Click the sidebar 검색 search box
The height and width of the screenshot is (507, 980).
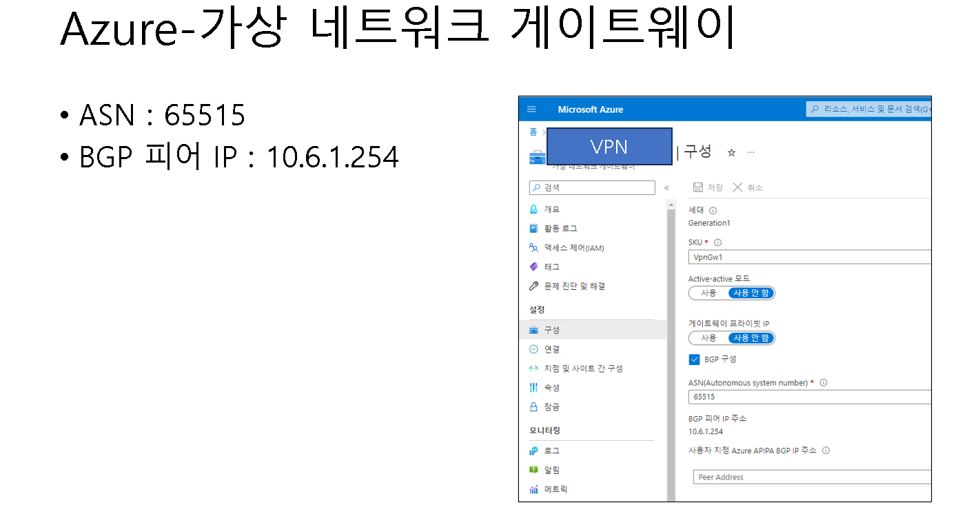(x=592, y=187)
